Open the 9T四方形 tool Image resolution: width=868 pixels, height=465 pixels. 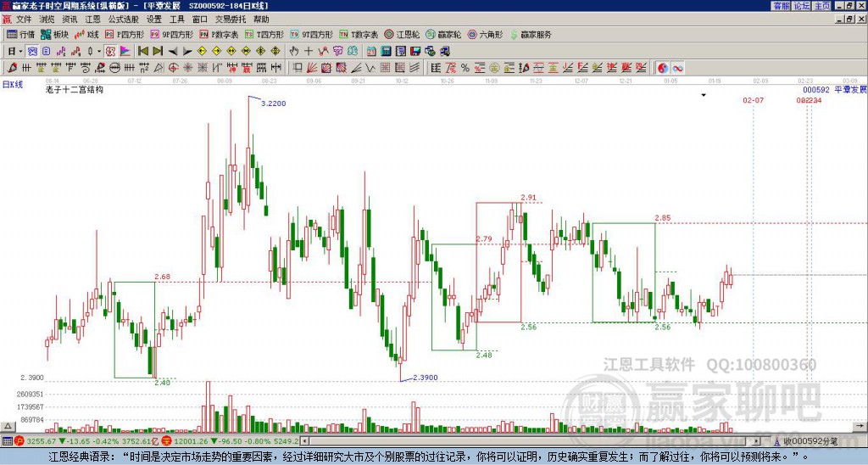point(311,34)
